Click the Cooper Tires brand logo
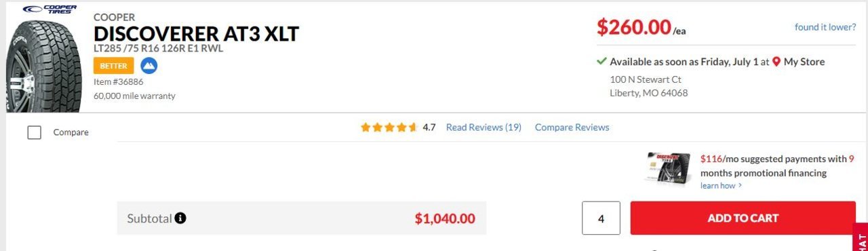 pos(49,9)
